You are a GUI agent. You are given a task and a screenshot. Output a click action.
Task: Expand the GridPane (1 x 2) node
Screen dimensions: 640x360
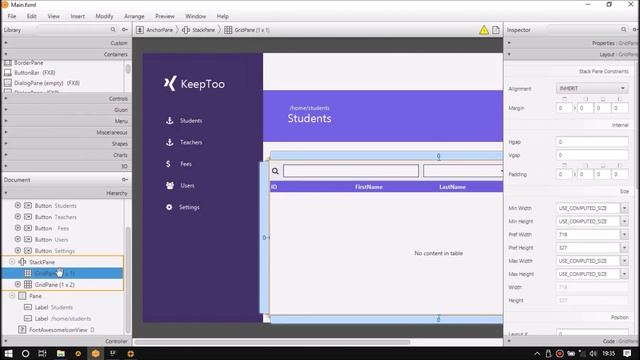[18, 284]
